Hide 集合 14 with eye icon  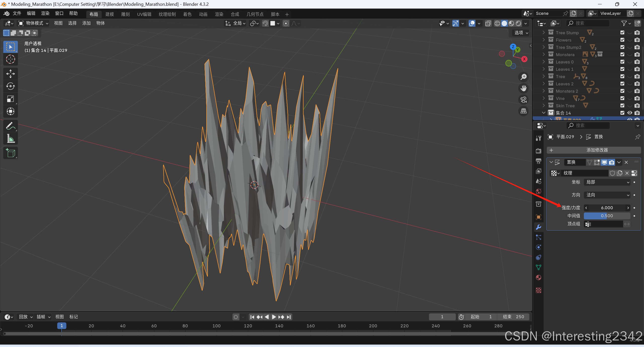click(x=630, y=113)
